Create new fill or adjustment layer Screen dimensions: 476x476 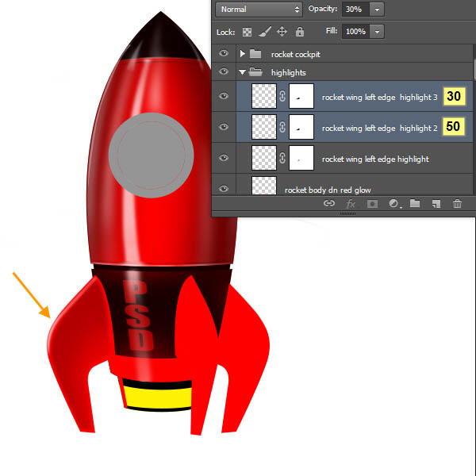[x=393, y=204]
